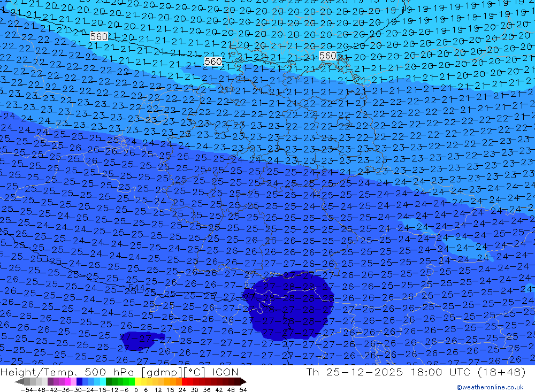This screenshot has width=535, height=392.
Task: Click the leftmost '560' contour label box
Action: pos(100,36)
